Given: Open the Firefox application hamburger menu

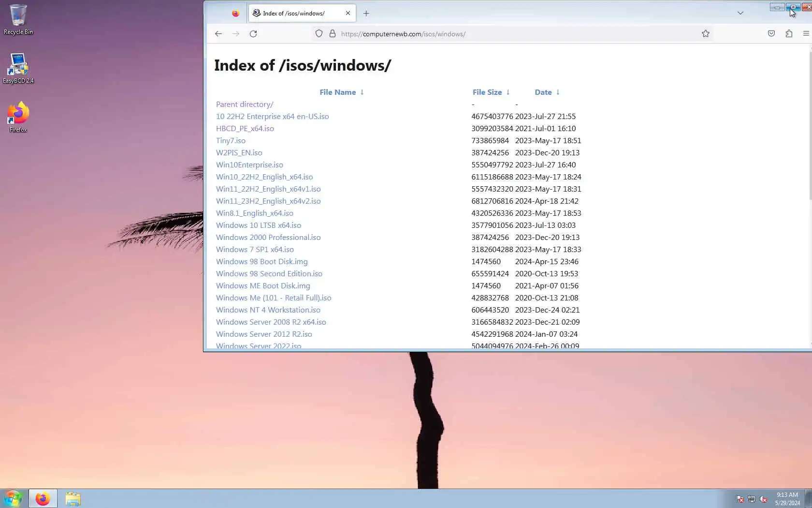Looking at the screenshot, I should point(806,34).
